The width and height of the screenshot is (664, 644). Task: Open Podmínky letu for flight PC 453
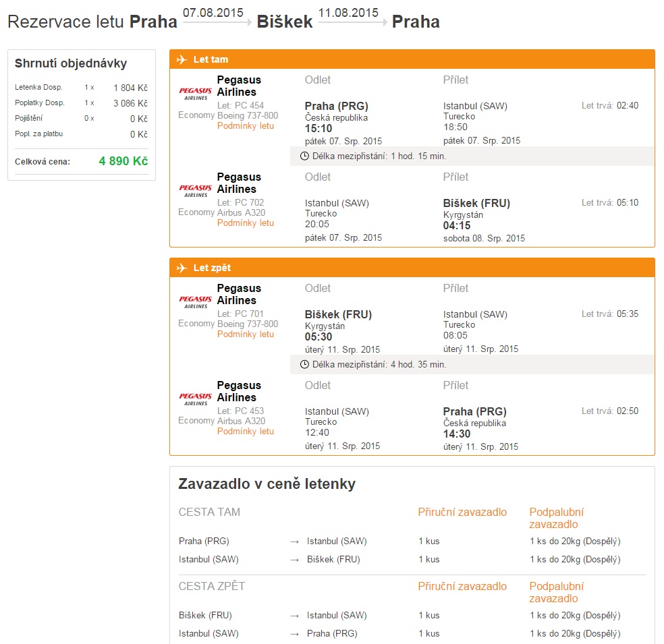point(246,431)
